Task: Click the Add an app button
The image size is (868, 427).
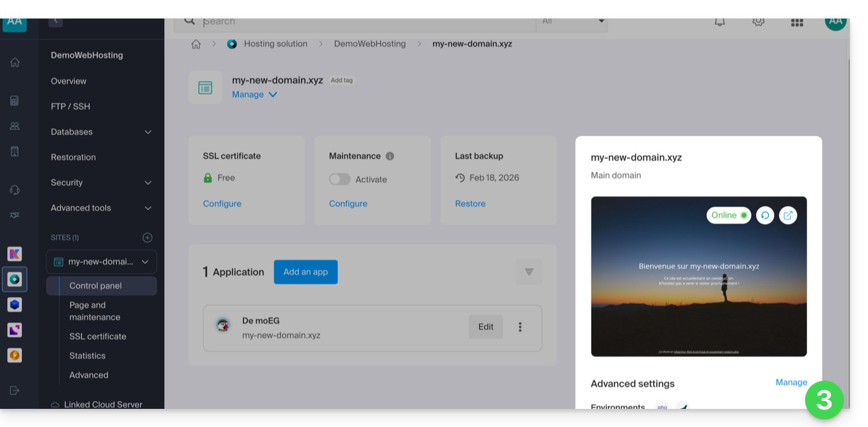Action: (306, 272)
